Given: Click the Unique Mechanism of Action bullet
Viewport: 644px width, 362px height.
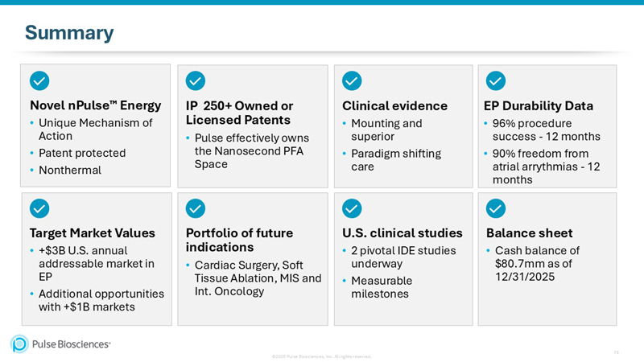Looking at the screenshot, I should [95, 130].
